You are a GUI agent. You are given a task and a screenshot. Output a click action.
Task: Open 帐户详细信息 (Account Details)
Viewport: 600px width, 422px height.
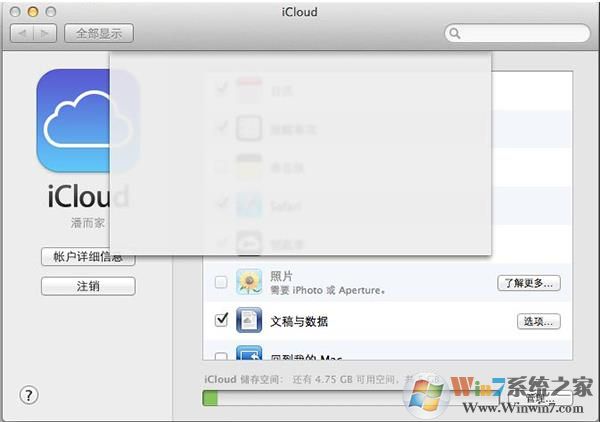tap(88, 257)
